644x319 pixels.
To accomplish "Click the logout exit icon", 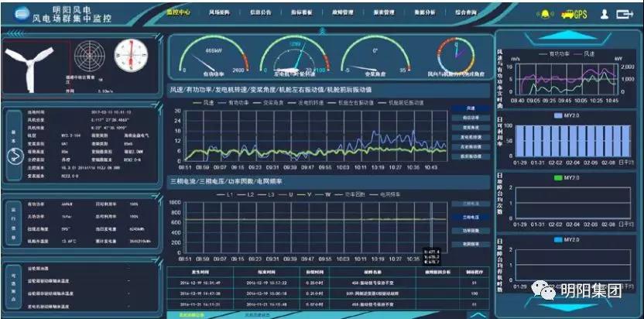I will 624,14.
